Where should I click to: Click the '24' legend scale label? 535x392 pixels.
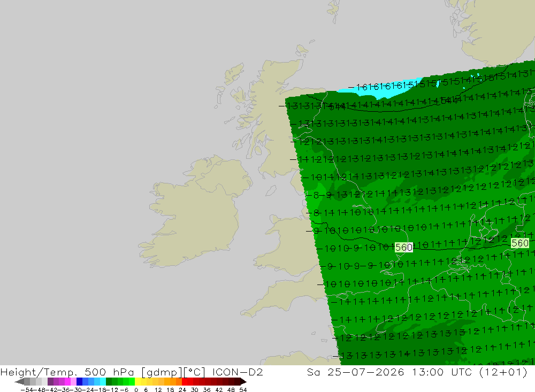coord(182,390)
